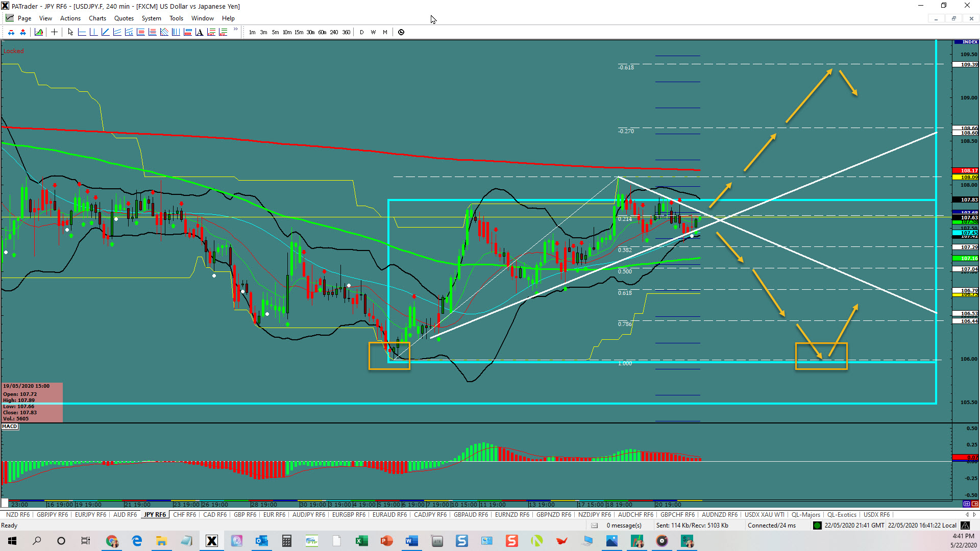This screenshot has height=551, width=980.
Task: Select the arrow pointer tool
Action: (x=70, y=32)
